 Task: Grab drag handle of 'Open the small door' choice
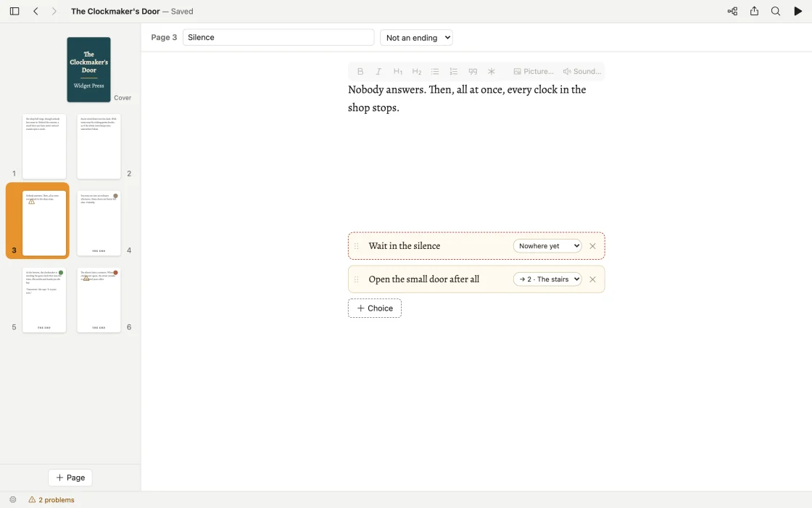click(356, 279)
